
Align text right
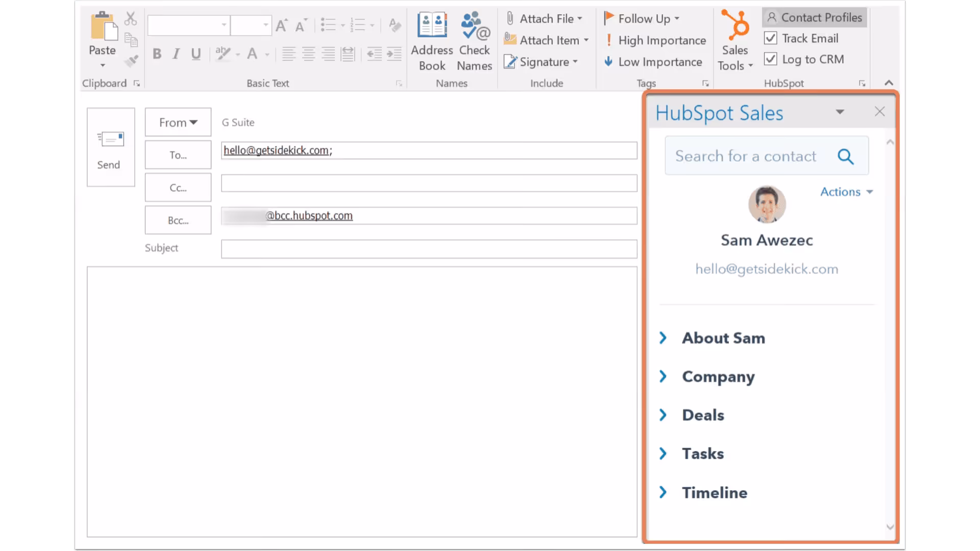click(x=328, y=54)
